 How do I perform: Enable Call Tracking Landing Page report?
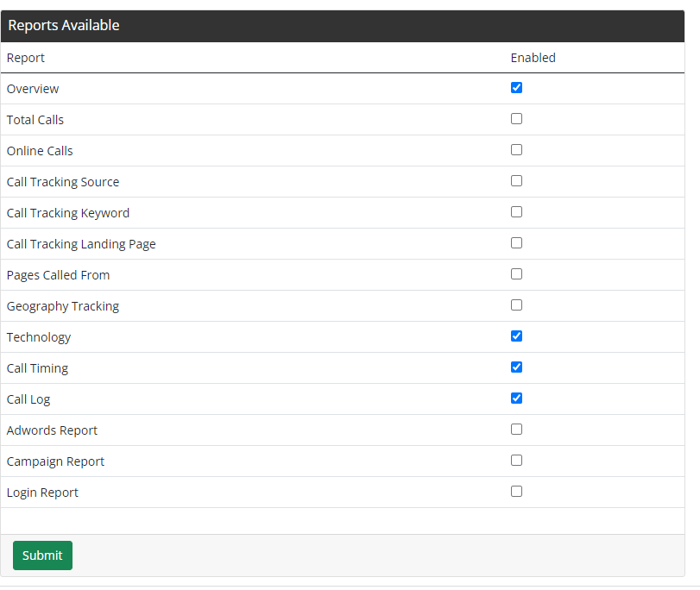516,242
